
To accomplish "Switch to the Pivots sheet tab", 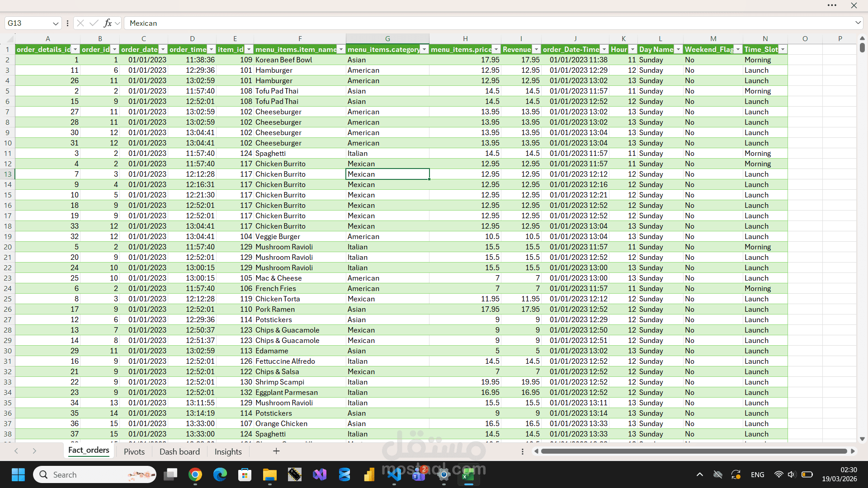I will pyautogui.click(x=134, y=451).
